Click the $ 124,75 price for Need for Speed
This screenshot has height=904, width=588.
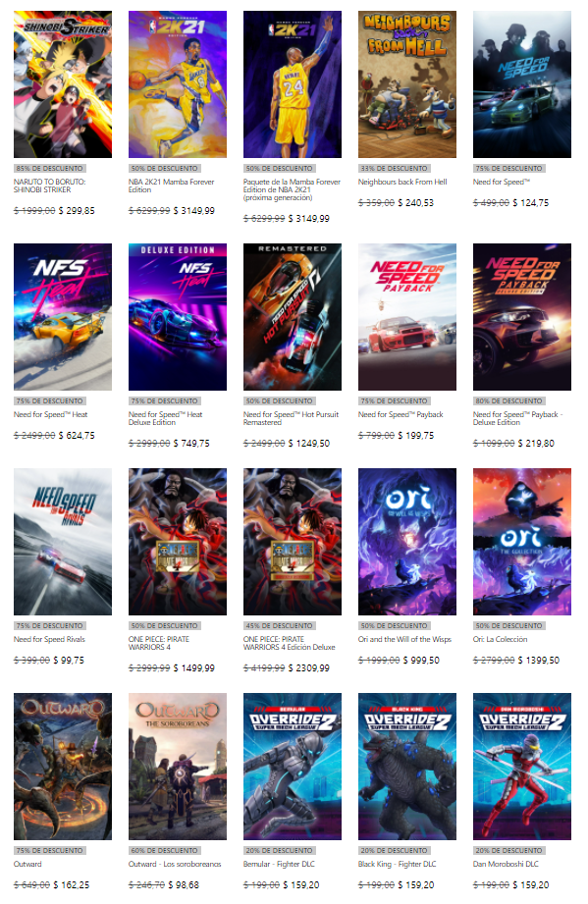(530, 203)
